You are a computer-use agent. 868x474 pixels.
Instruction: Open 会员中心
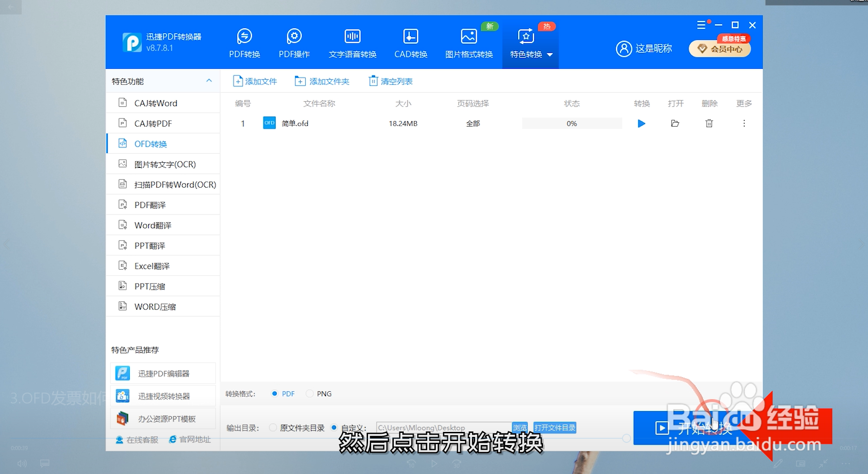[720, 49]
